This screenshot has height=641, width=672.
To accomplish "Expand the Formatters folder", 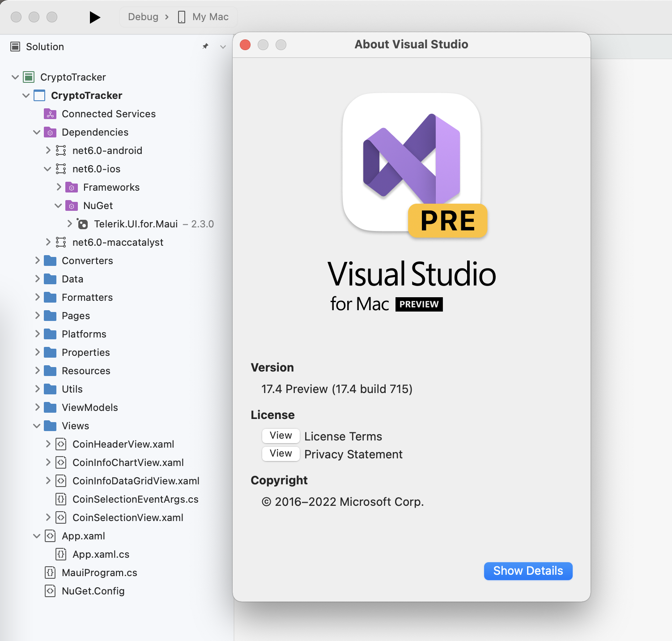I will 37,297.
